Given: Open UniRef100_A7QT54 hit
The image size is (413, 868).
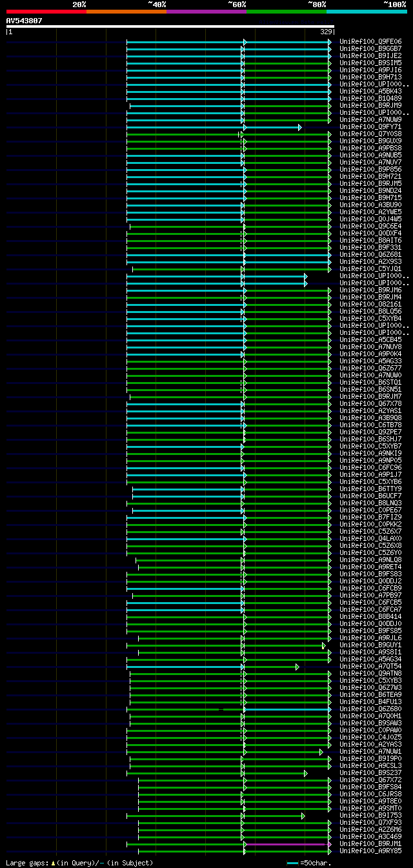Looking at the screenshot, I should click(370, 666).
